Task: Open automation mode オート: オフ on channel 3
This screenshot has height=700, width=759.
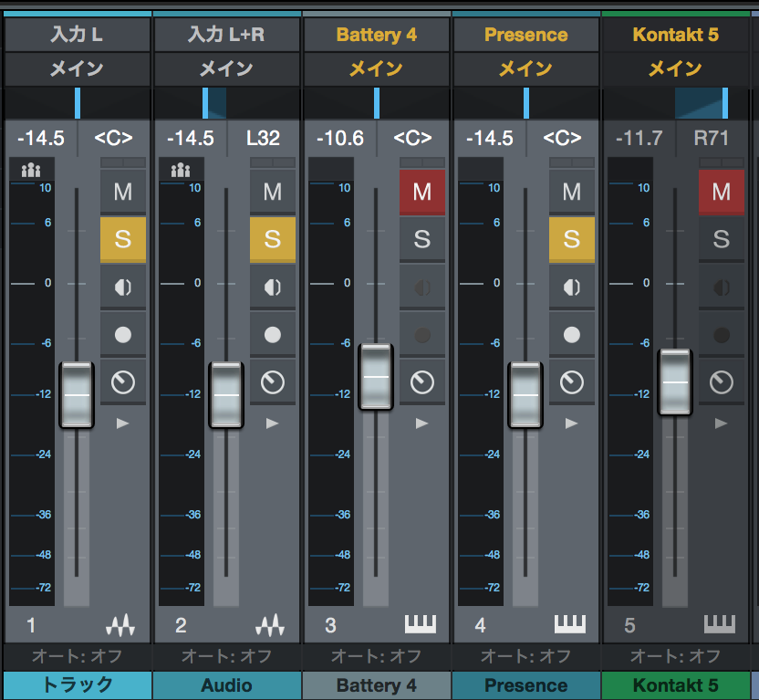Action: pos(376,656)
